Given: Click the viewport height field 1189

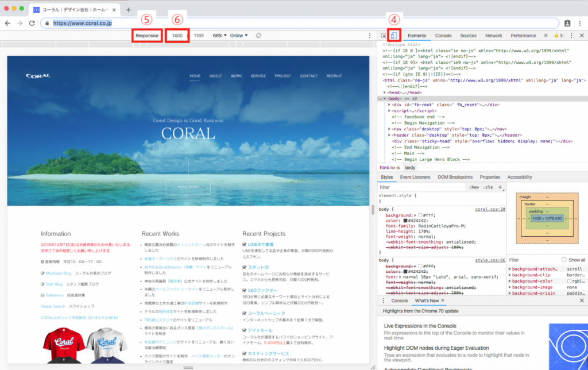Looking at the screenshot, I should coord(199,36).
